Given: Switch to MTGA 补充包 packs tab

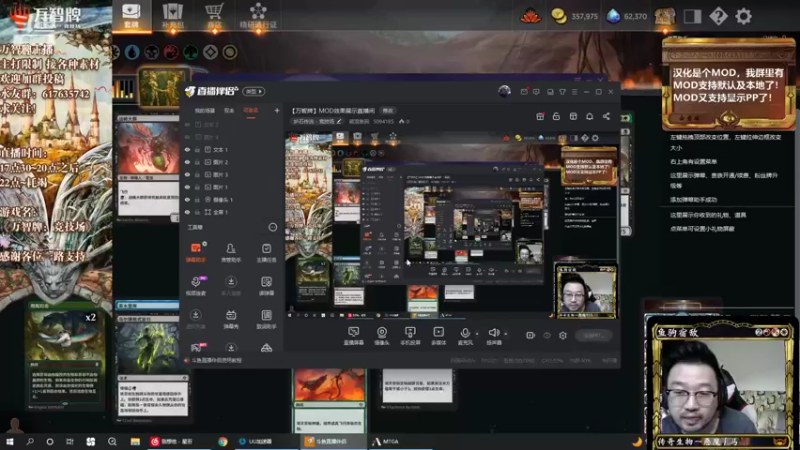Looking at the screenshot, I should coord(172,15).
